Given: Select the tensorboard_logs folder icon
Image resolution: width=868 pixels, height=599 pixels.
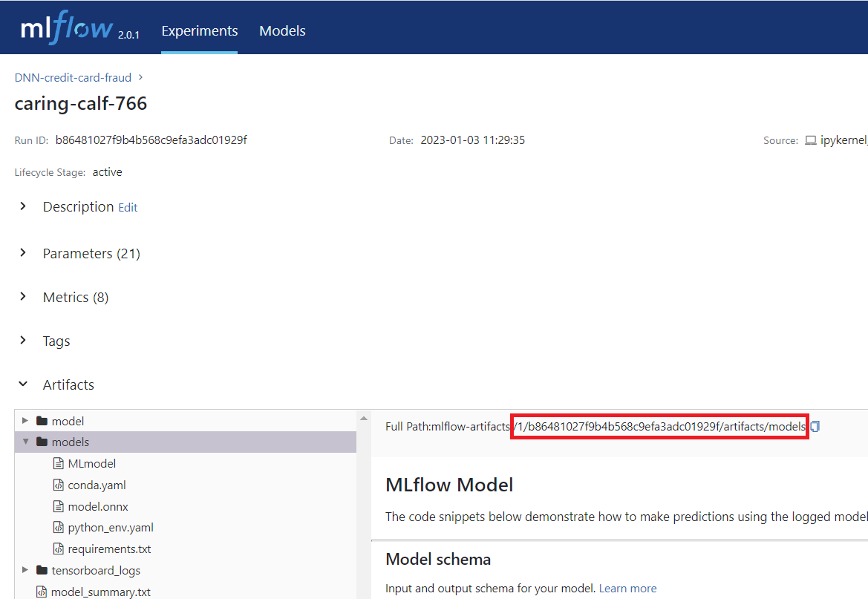Looking at the screenshot, I should pyautogui.click(x=42, y=569).
